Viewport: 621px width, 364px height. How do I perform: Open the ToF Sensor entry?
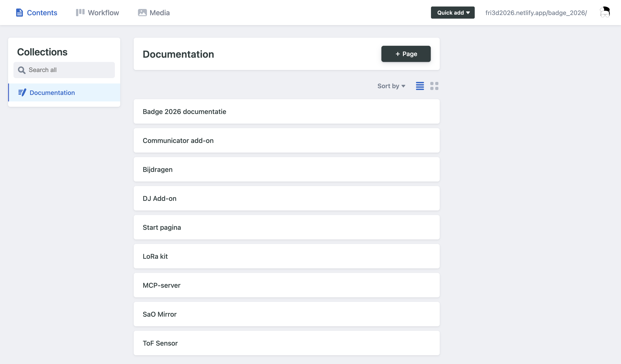(x=286, y=343)
